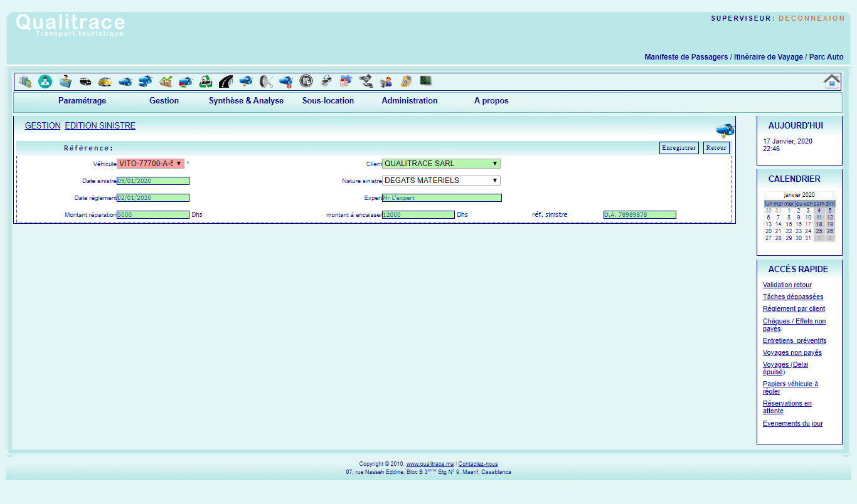
Task: Click the tire and wrench maintenance icon
Action: (266, 81)
